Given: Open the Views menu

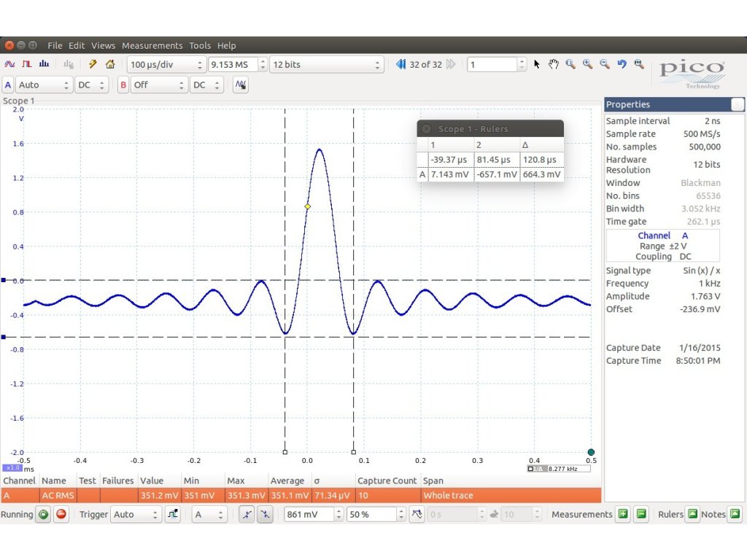Looking at the screenshot, I should (104, 46).
